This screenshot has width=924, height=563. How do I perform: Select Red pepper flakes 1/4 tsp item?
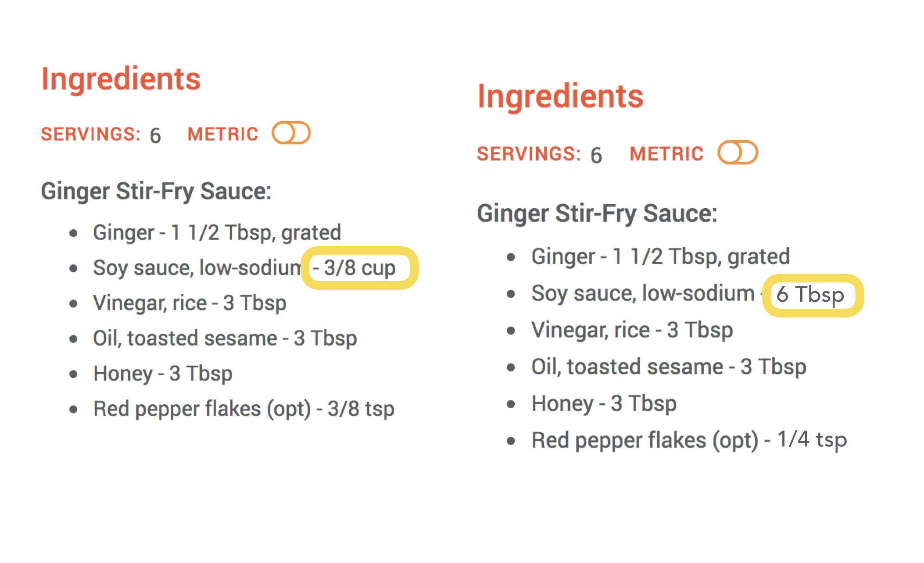pyautogui.click(x=689, y=440)
